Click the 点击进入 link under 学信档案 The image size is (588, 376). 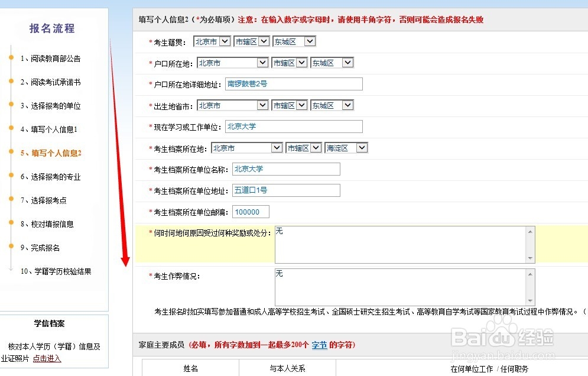[46, 358]
